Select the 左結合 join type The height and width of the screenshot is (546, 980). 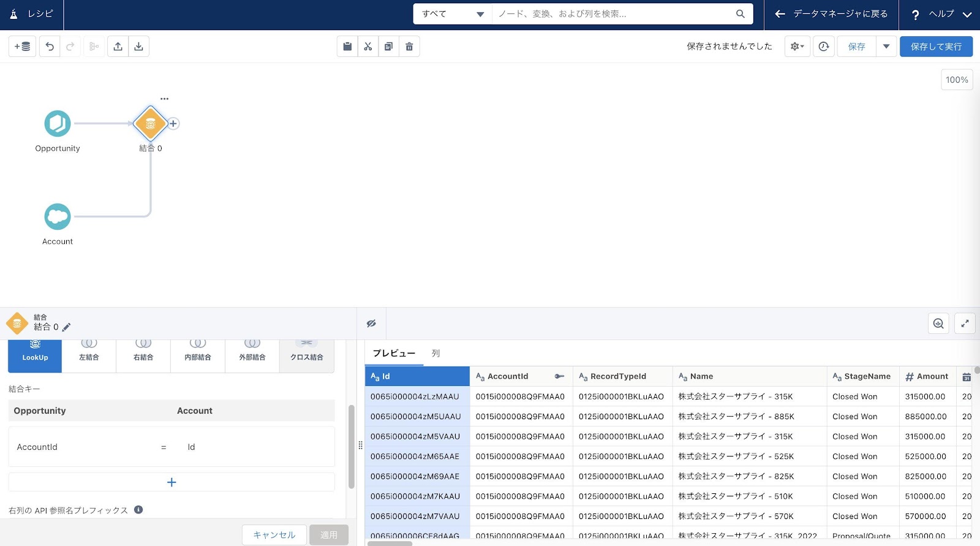point(89,356)
